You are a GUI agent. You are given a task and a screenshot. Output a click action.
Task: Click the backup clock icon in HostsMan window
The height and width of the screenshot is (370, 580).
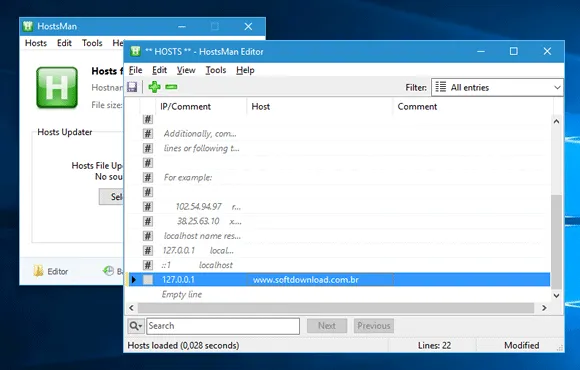(108, 271)
